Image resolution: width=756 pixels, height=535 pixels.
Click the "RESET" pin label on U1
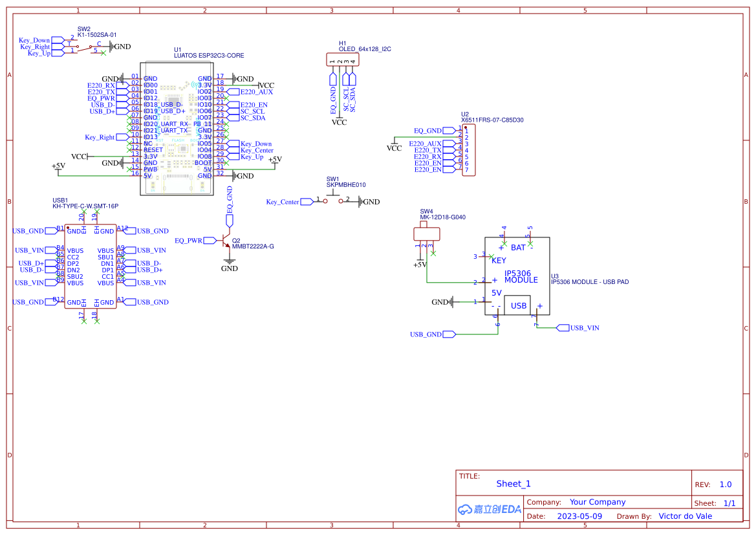(153, 150)
